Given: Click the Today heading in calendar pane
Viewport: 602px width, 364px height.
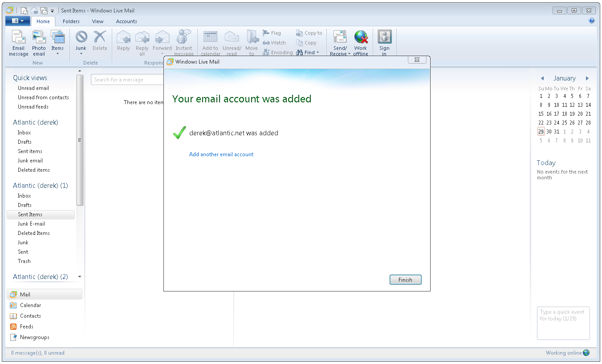Looking at the screenshot, I should 546,163.
